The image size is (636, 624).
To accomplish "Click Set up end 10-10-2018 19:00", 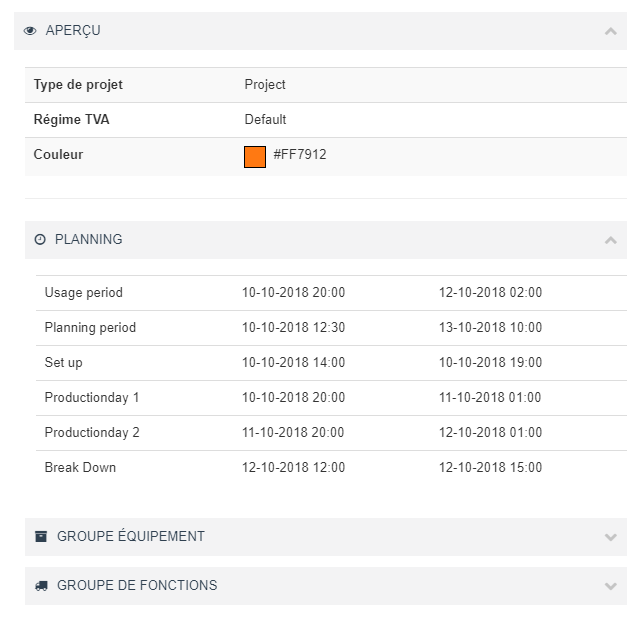I will (x=490, y=362).
